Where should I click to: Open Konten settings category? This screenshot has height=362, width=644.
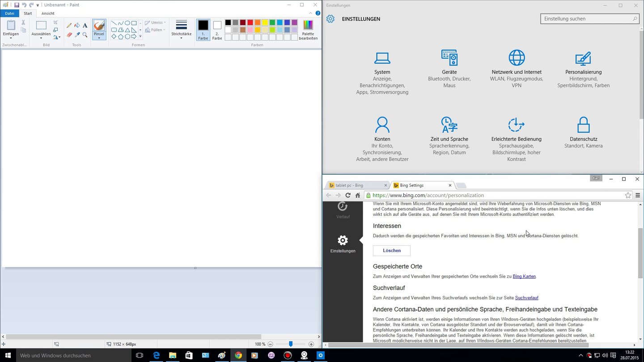[x=382, y=139]
